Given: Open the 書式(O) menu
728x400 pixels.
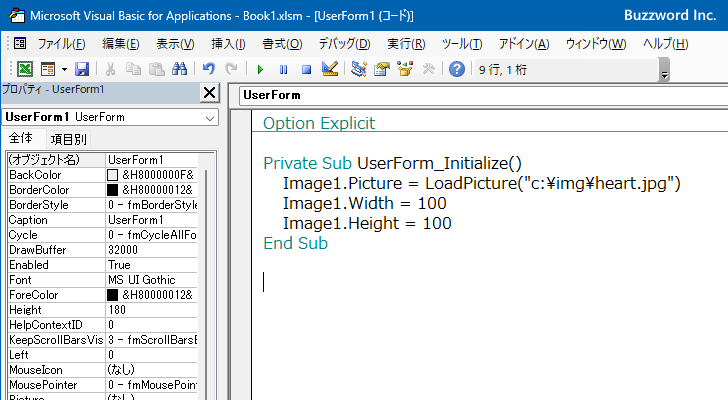Looking at the screenshot, I should click(282, 44).
